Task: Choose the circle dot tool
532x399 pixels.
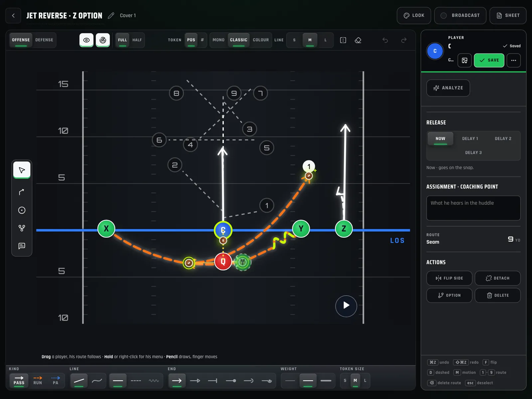Action: click(x=22, y=210)
